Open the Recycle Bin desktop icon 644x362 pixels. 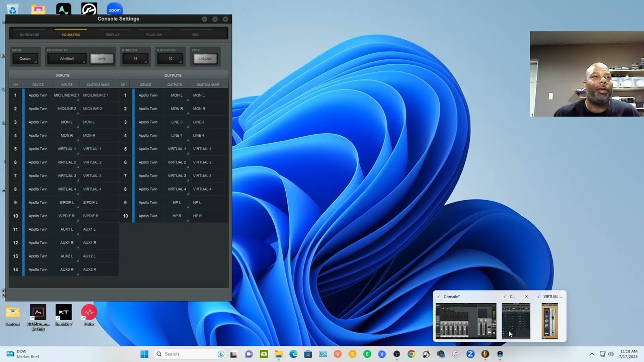(x=13, y=9)
